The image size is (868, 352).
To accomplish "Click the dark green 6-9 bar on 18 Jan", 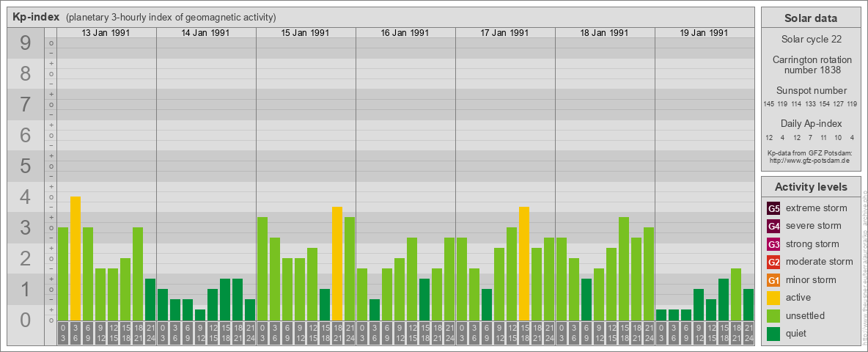I will (x=586, y=299).
